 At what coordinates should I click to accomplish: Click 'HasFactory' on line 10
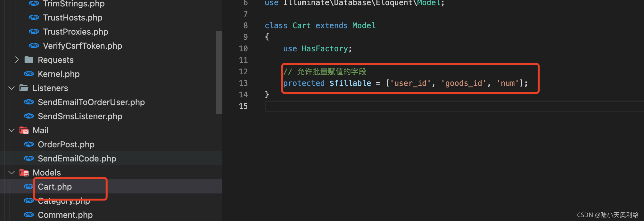325,49
